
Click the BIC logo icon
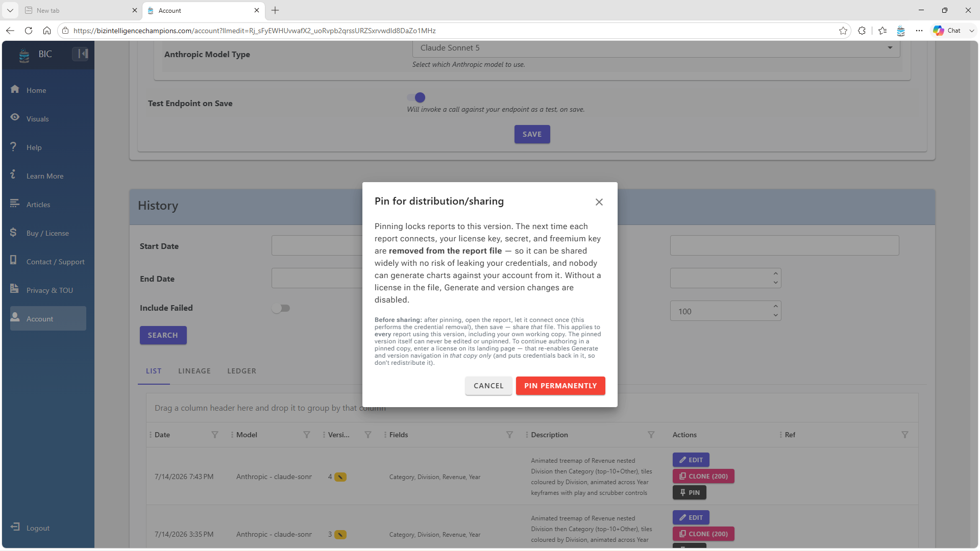click(24, 55)
